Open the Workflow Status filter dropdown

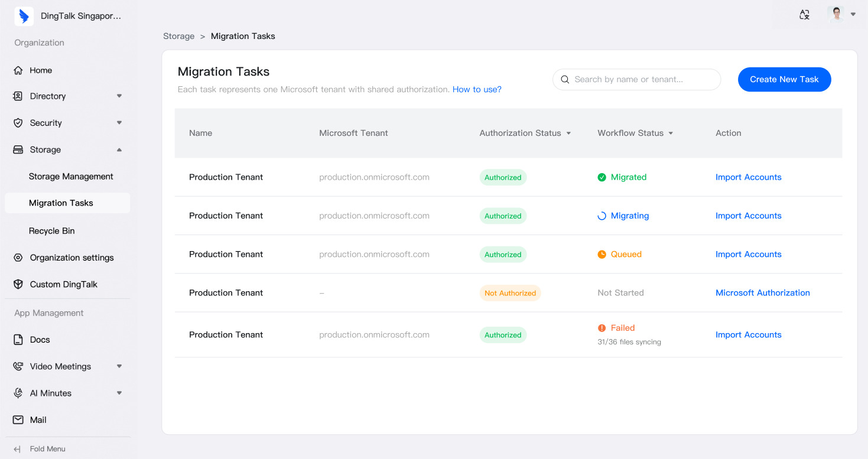(671, 134)
